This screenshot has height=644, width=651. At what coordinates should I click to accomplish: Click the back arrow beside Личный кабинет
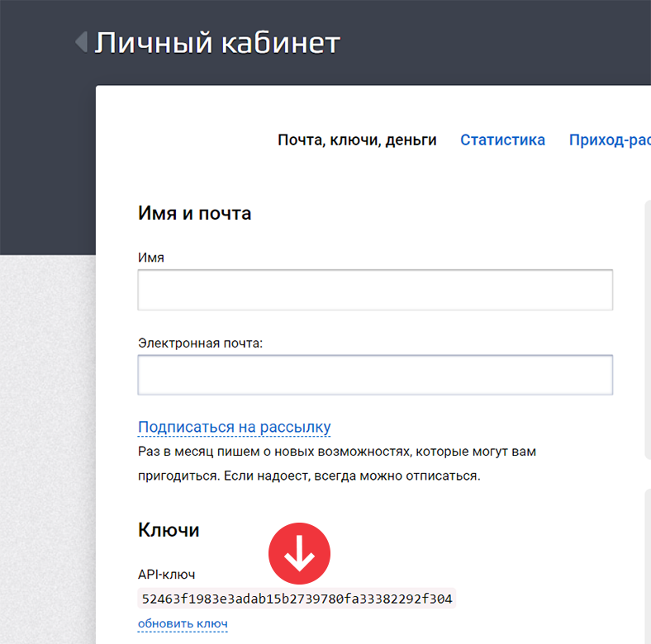click(81, 42)
